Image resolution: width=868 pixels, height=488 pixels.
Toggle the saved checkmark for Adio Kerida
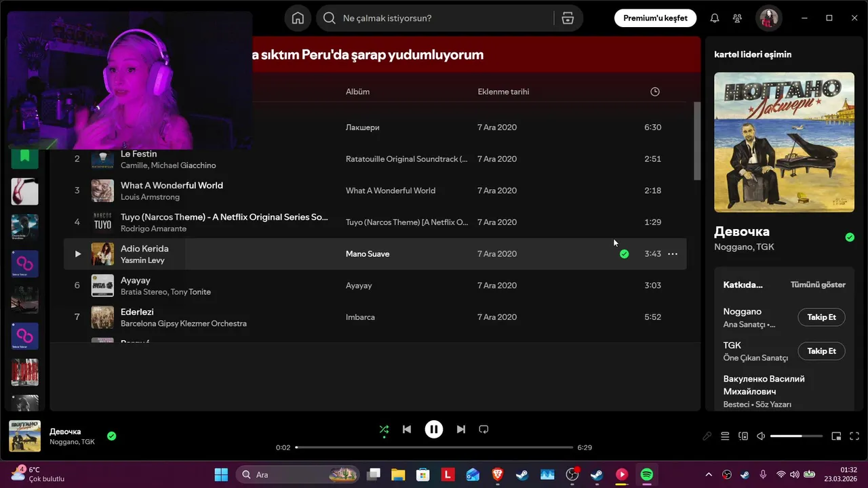(x=624, y=253)
